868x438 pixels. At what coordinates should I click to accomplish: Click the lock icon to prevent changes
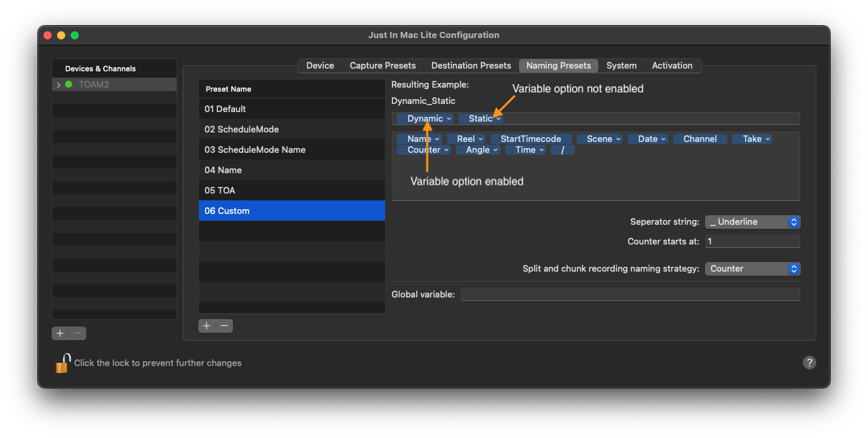click(x=62, y=363)
